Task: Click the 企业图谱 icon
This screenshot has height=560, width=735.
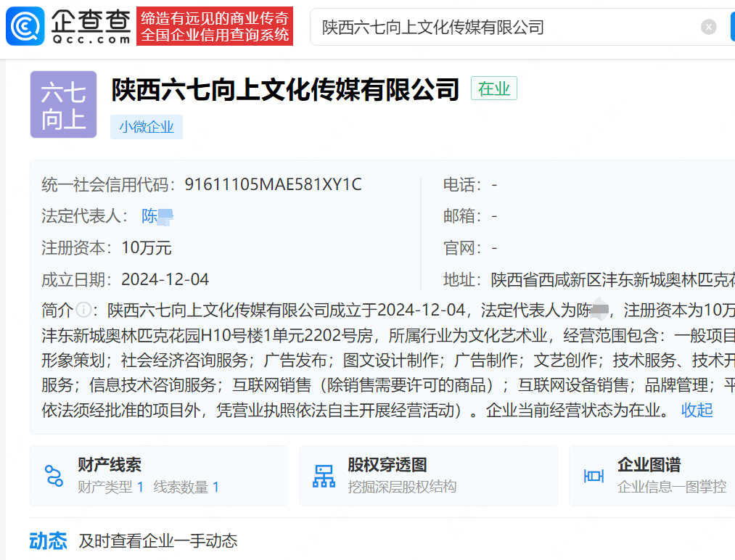Action: [x=594, y=476]
